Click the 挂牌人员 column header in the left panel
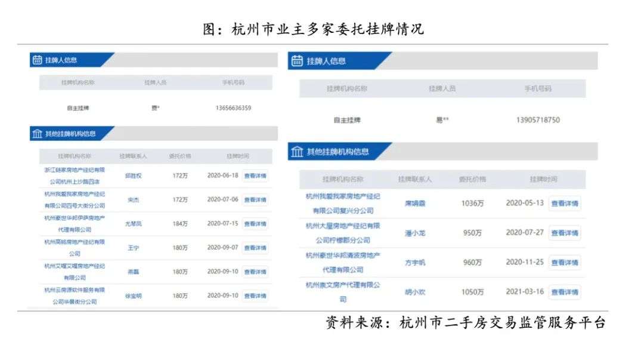 [155, 82]
